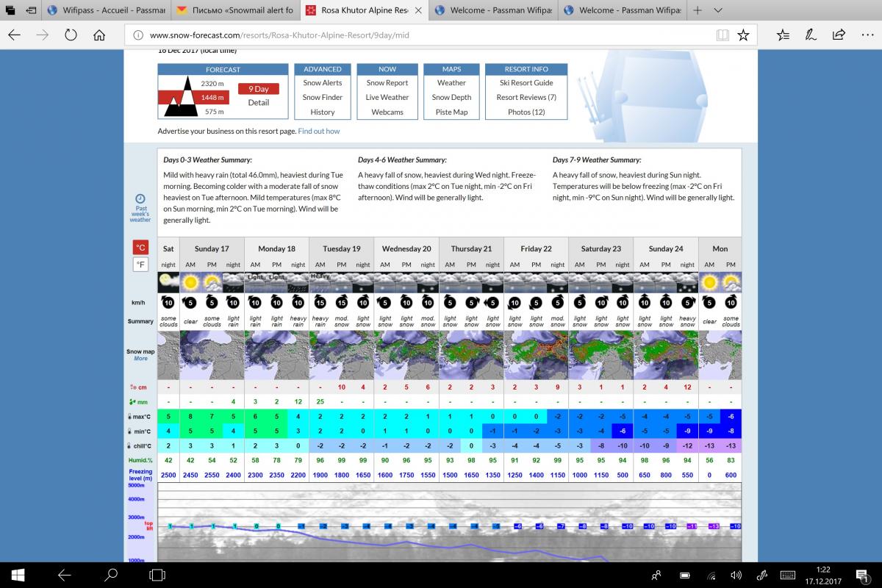Click the Tuesday 19 day header

(341, 248)
